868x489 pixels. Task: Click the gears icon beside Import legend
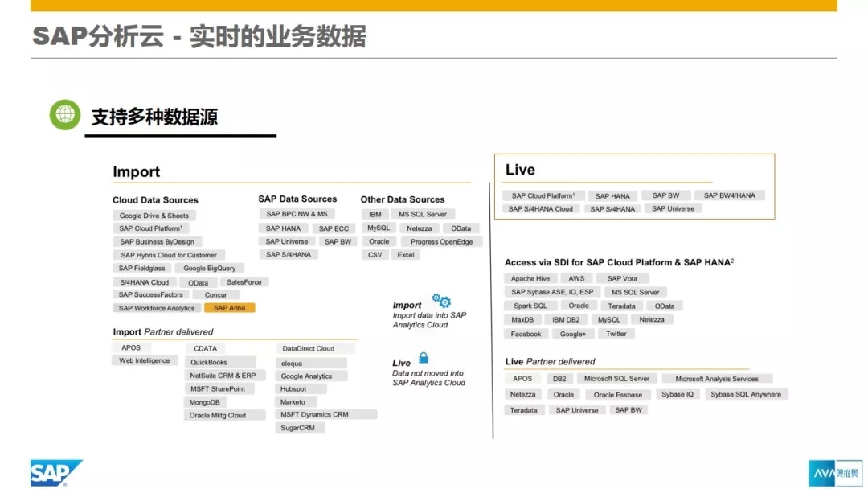click(441, 301)
